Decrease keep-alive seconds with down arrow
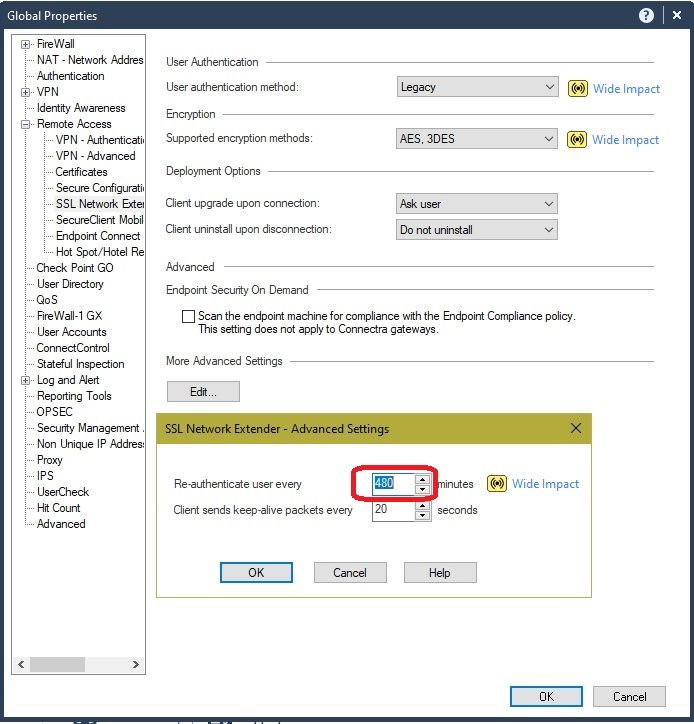This screenshot has height=724, width=694. click(x=422, y=516)
